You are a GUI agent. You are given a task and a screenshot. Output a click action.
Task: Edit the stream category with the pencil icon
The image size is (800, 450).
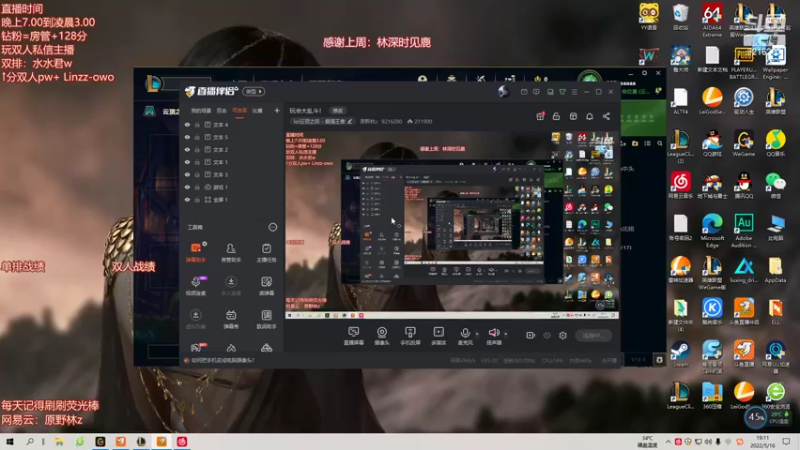click(x=350, y=121)
